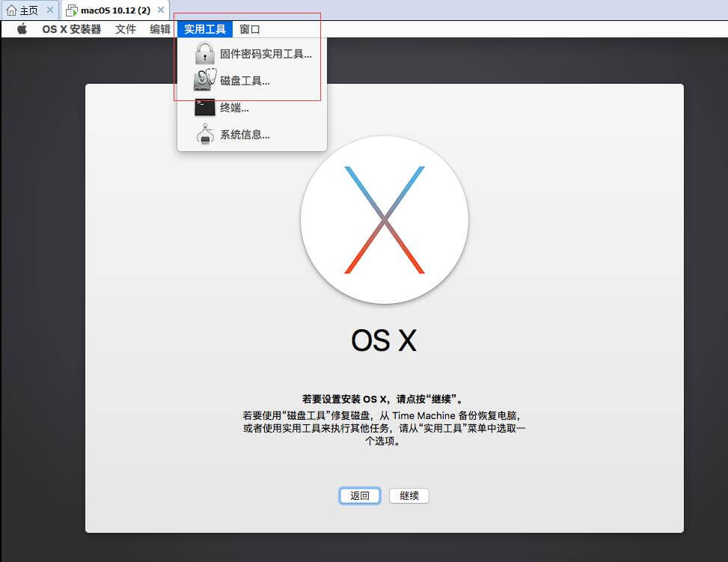Image resolution: width=728 pixels, height=562 pixels.
Task: Open the OS X 安装器 menu
Action: tap(72, 29)
